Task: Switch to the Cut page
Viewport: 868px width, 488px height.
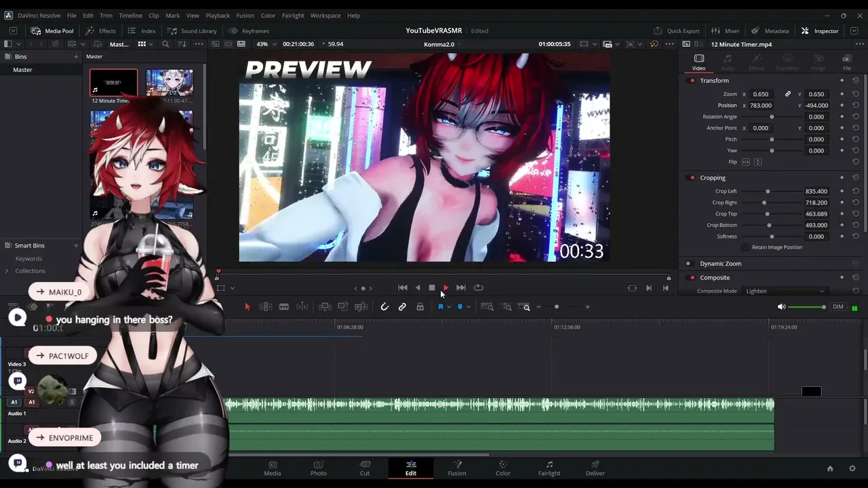Action: pos(365,468)
